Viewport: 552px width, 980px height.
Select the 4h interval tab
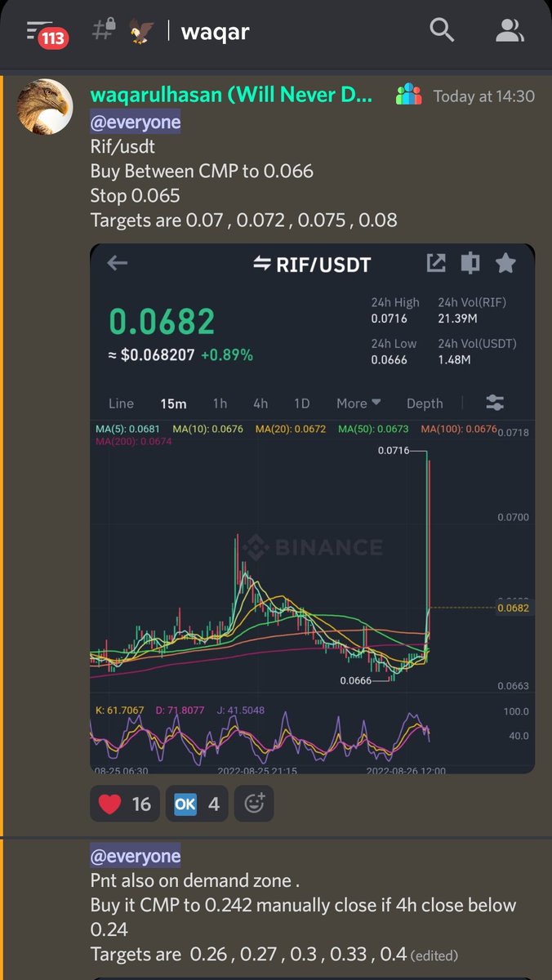pyautogui.click(x=260, y=403)
